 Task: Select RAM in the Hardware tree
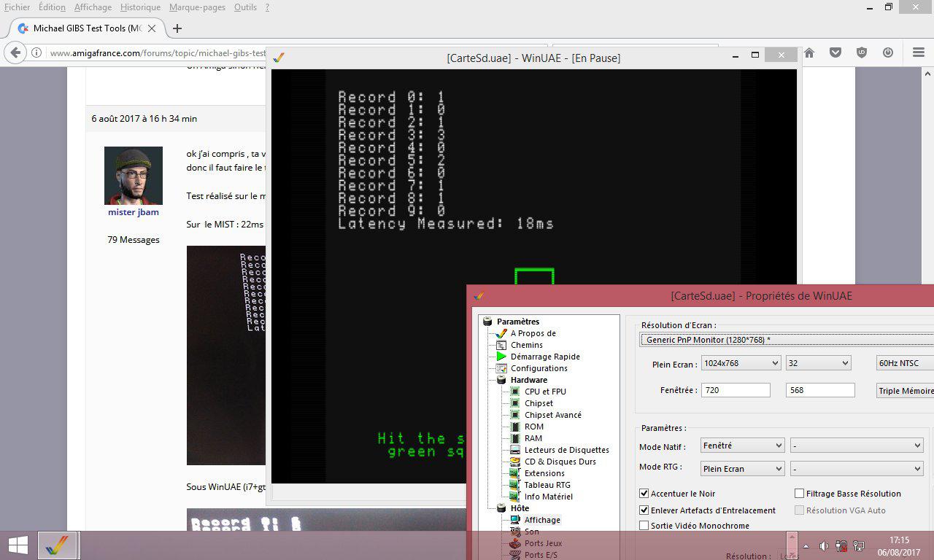[x=533, y=438]
